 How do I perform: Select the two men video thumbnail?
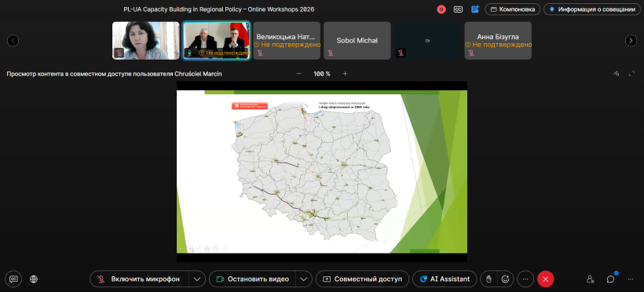click(217, 40)
